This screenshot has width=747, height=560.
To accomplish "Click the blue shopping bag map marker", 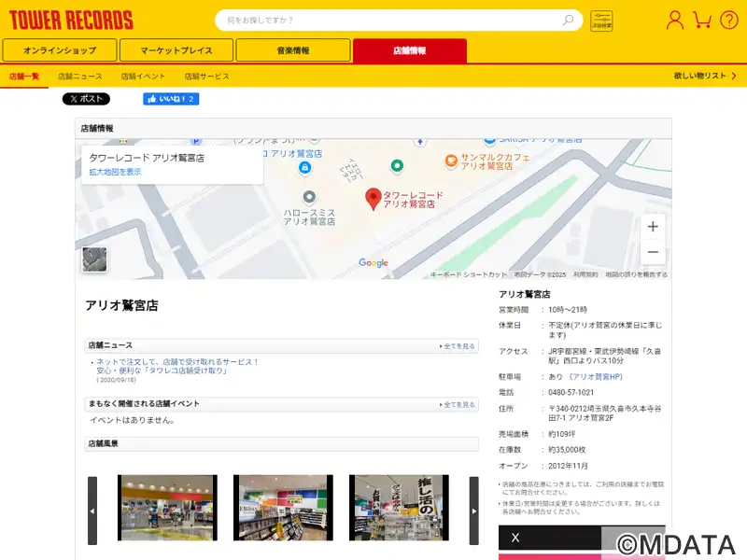I will pyautogui.click(x=305, y=168).
